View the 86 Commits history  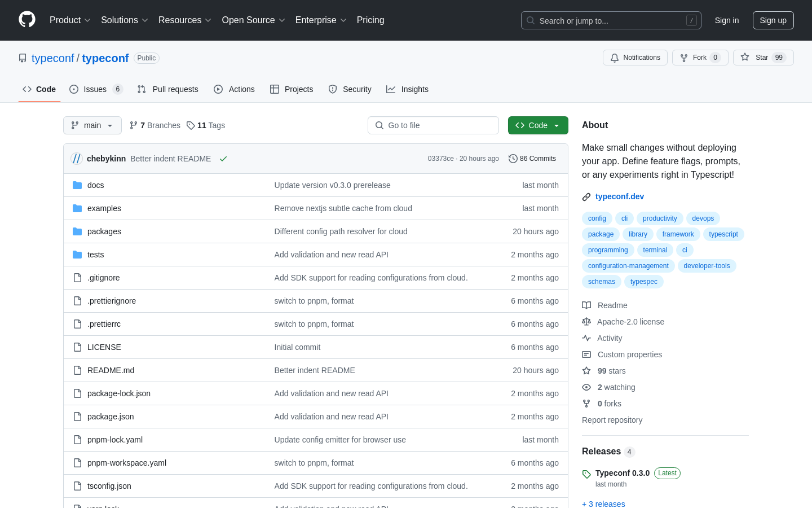[x=532, y=159]
